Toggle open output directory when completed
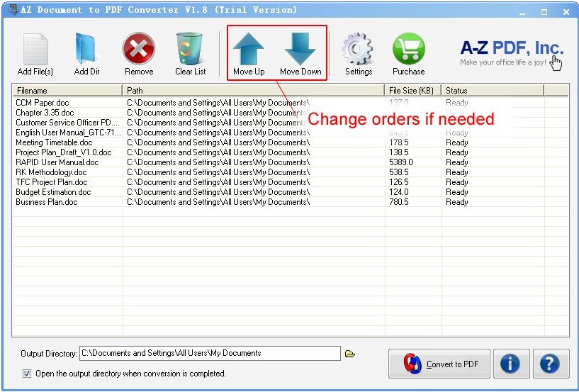579x392 pixels. click(x=27, y=374)
